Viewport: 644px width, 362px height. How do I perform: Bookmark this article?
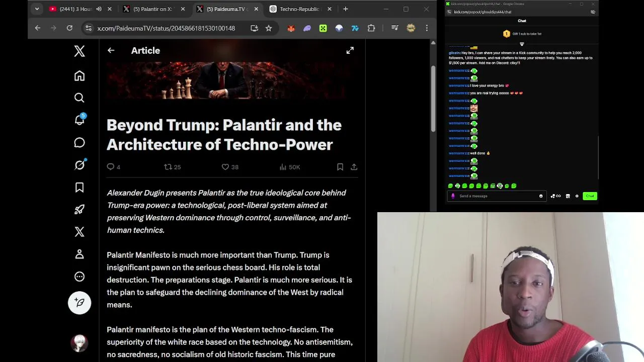340,167
